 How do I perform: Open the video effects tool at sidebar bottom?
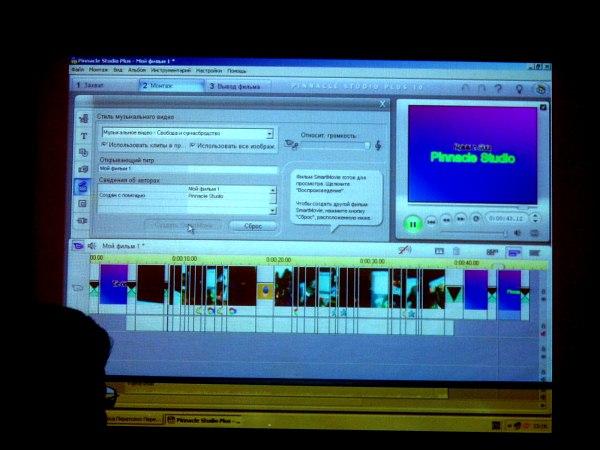[82, 220]
